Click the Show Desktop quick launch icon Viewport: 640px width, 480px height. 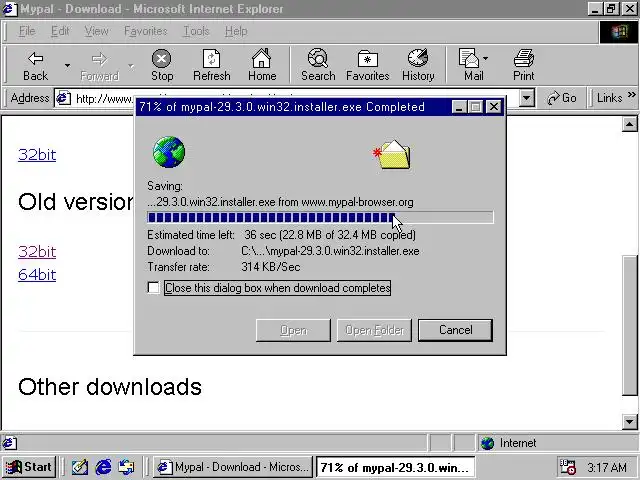pos(80,467)
